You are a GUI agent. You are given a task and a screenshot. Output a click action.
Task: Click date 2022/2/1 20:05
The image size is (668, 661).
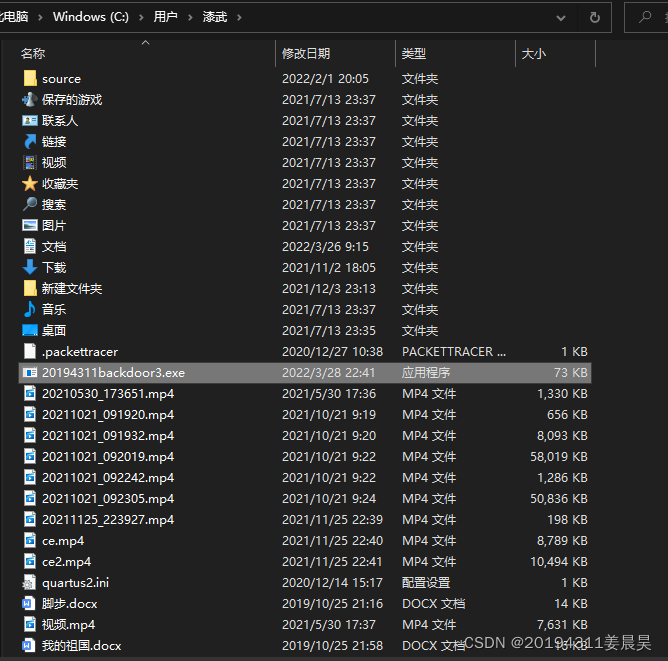pos(325,78)
